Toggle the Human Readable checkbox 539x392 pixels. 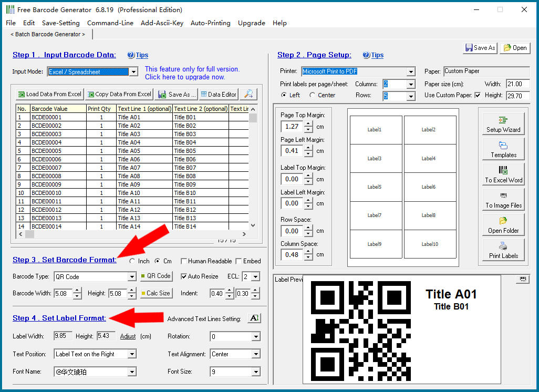[x=184, y=261]
